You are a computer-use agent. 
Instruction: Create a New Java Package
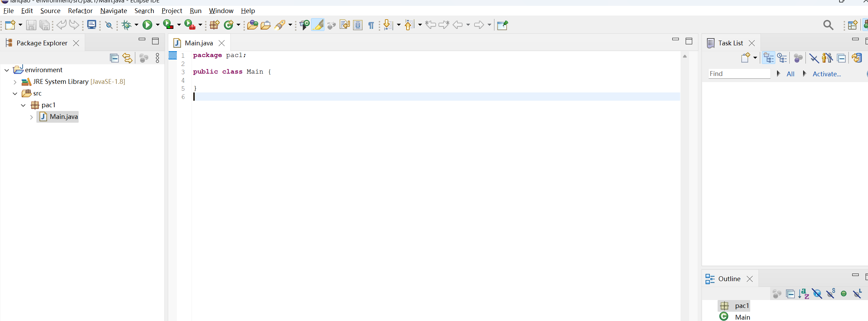[x=215, y=25]
